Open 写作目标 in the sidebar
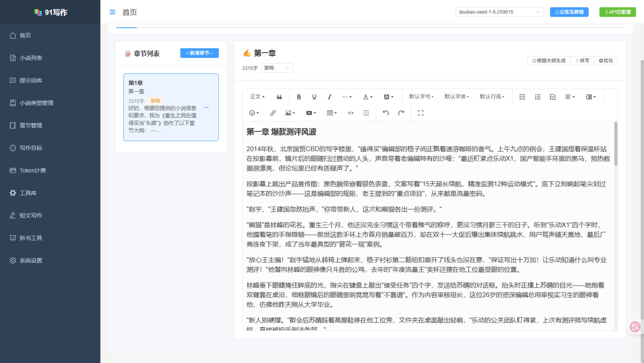Viewport: 644px width, 363px height. click(50, 148)
